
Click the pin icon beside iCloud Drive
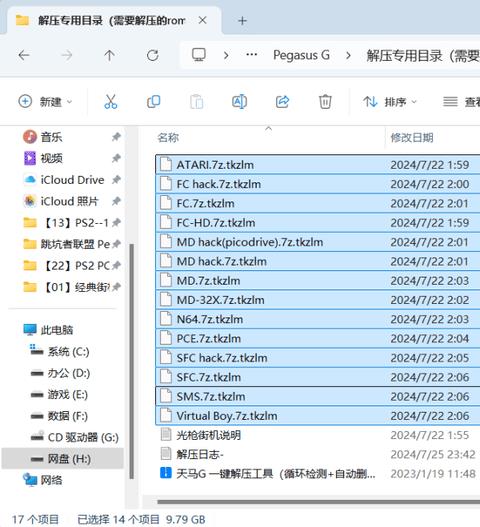click(x=116, y=180)
